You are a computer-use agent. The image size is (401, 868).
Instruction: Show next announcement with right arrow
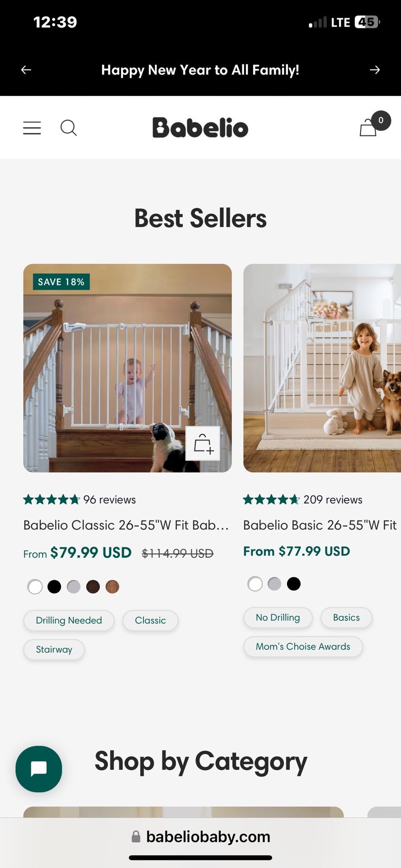click(x=374, y=70)
